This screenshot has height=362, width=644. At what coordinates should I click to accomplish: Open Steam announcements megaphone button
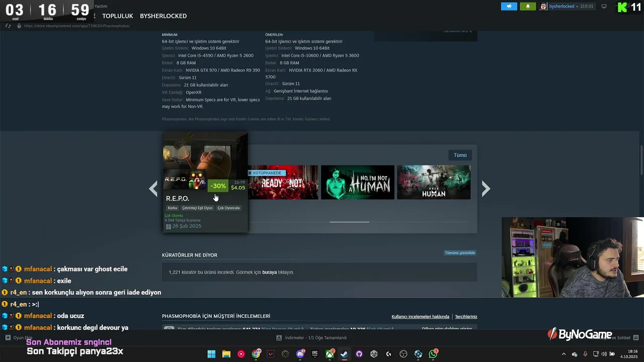point(509,7)
